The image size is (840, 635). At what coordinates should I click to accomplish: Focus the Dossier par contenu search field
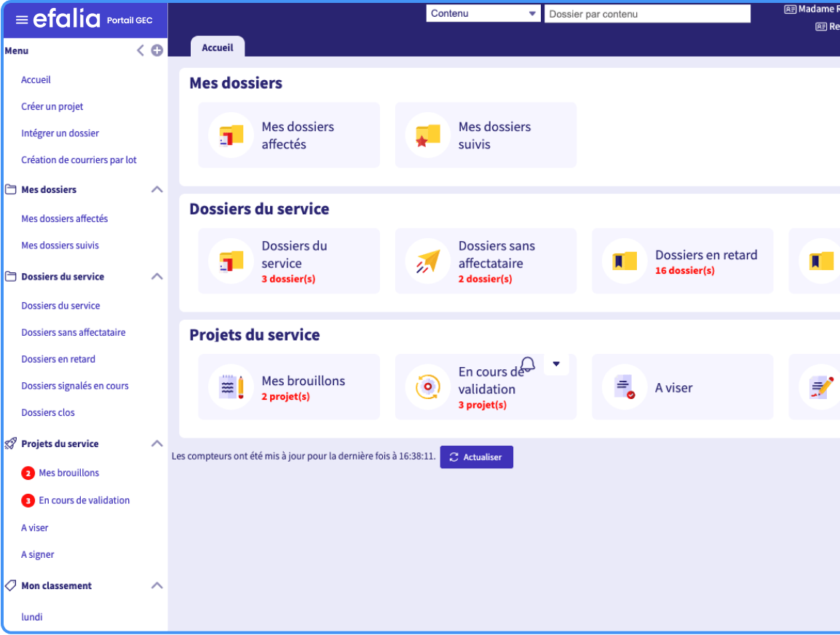[647, 14]
